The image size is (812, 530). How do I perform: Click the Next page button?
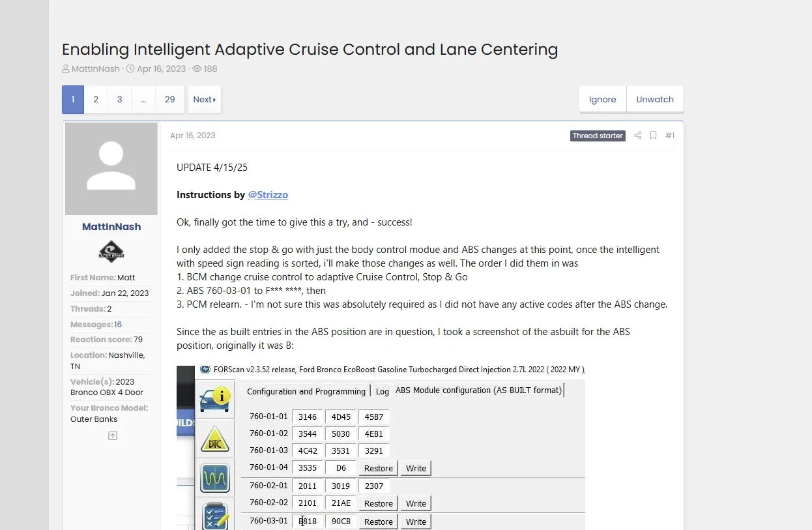tap(205, 100)
